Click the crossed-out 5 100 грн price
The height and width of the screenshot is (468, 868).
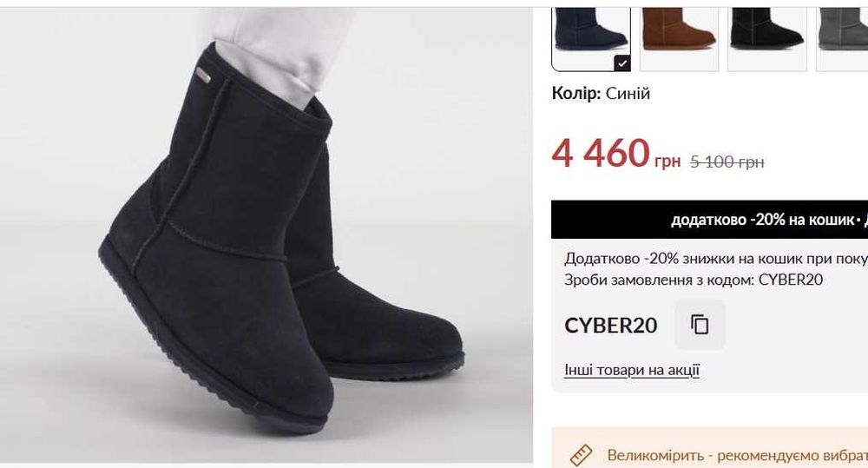point(727,162)
